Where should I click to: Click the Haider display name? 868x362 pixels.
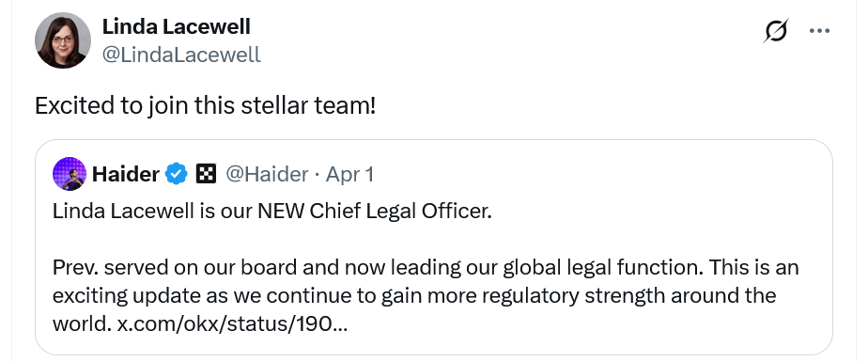[126, 175]
